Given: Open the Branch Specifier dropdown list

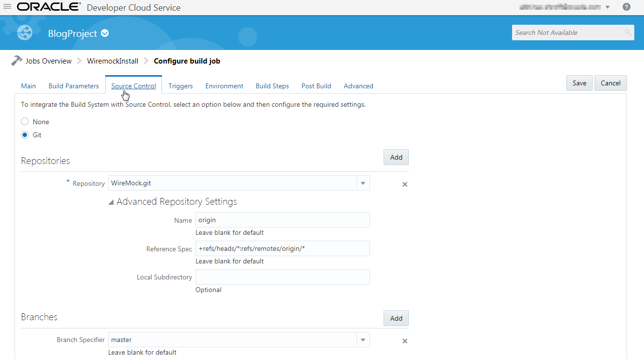Looking at the screenshot, I should 363,340.
